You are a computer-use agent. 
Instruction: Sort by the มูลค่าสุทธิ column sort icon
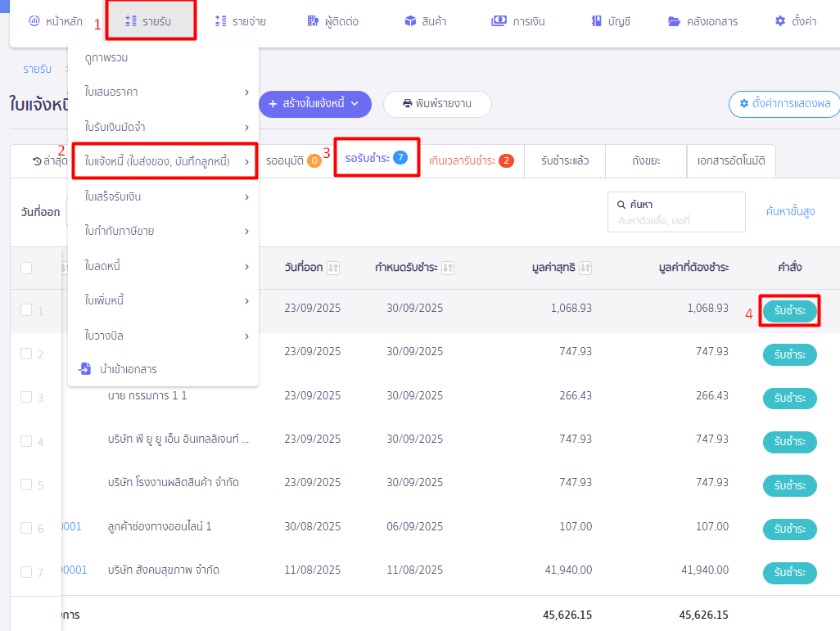pyautogui.click(x=586, y=268)
